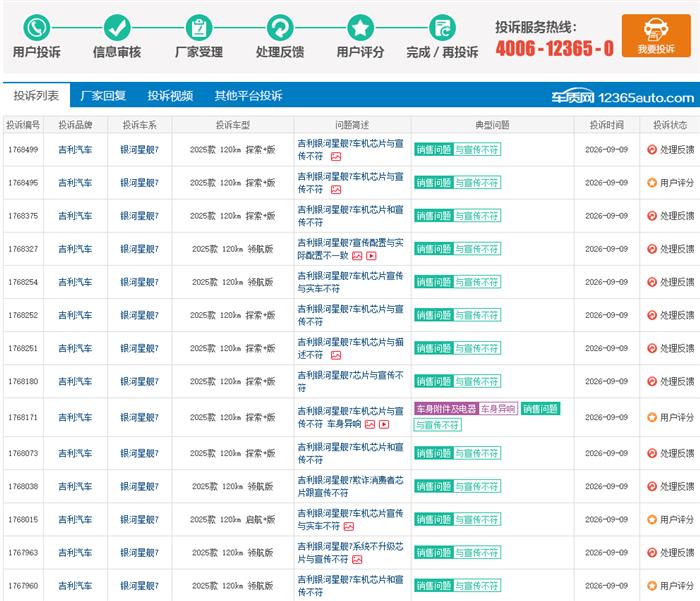This screenshot has height=601, width=700.
Task: Play video icon for complaint 1768327
Action: pyautogui.click(x=371, y=256)
